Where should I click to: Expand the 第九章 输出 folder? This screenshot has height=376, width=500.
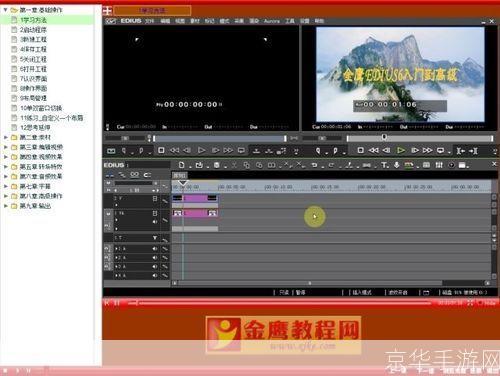[x=5, y=206]
